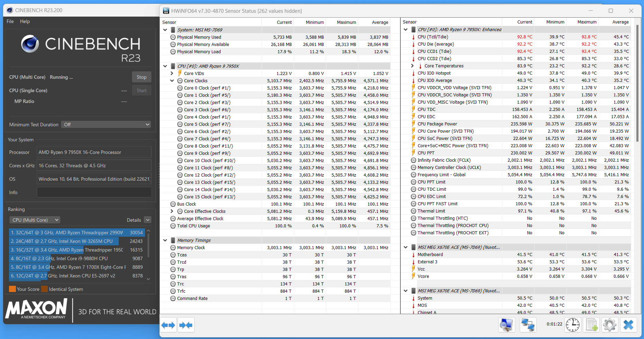Open the CPU (Multi Core) ranking dropdown
644x339 pixels.
[35, 220]
